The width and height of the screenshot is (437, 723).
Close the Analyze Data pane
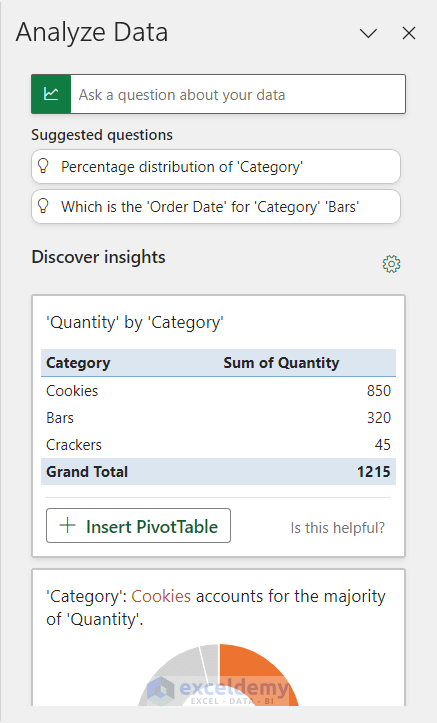pyautogui.click(x=409, y=33)
